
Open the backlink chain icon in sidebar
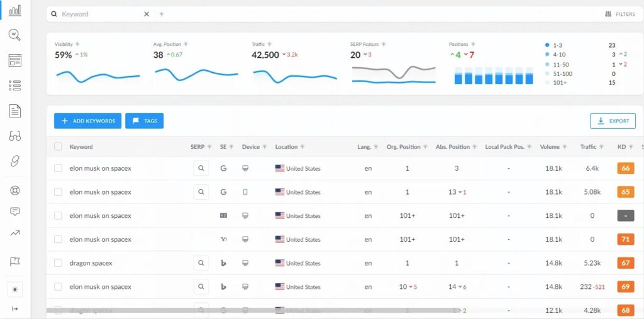pyautogui.click(x=15, y=161)
